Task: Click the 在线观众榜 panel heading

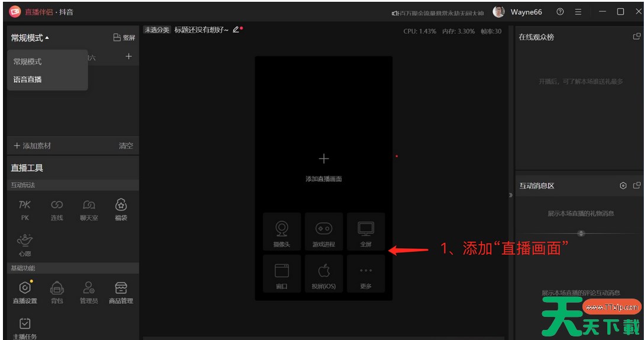Action: 536,37
